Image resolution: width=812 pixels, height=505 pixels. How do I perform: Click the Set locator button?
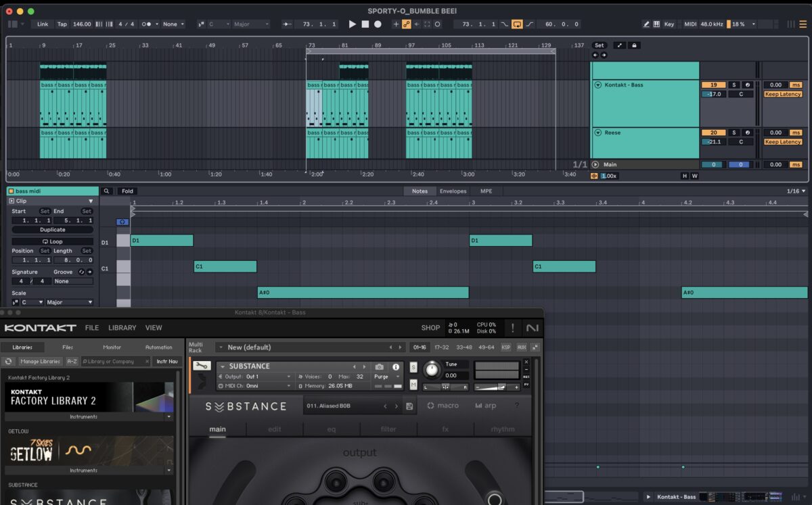tap(600, 45)
